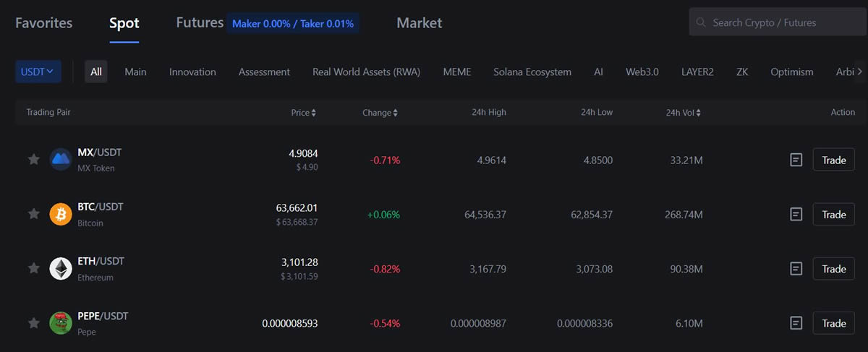Click the Ethereum coin logo icon
Image resolution: width=868 pixels, height=352 pixels.
pos(61,269)
